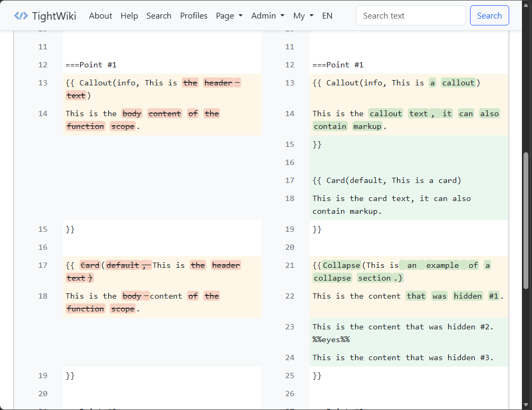532x410 pixels.
Task: Click the text "This is the content that was hidden #3."
Action: tap(403, 357)
